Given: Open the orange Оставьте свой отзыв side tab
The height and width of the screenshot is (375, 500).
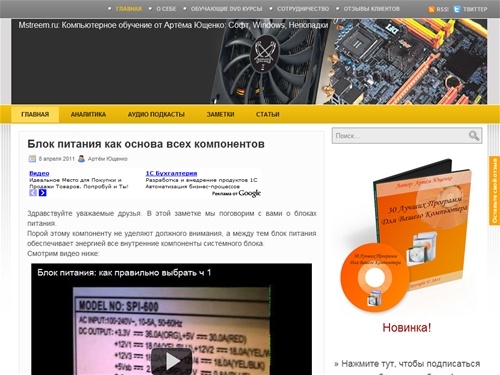Looking at the screenshot, I should (x=495, y=191).
